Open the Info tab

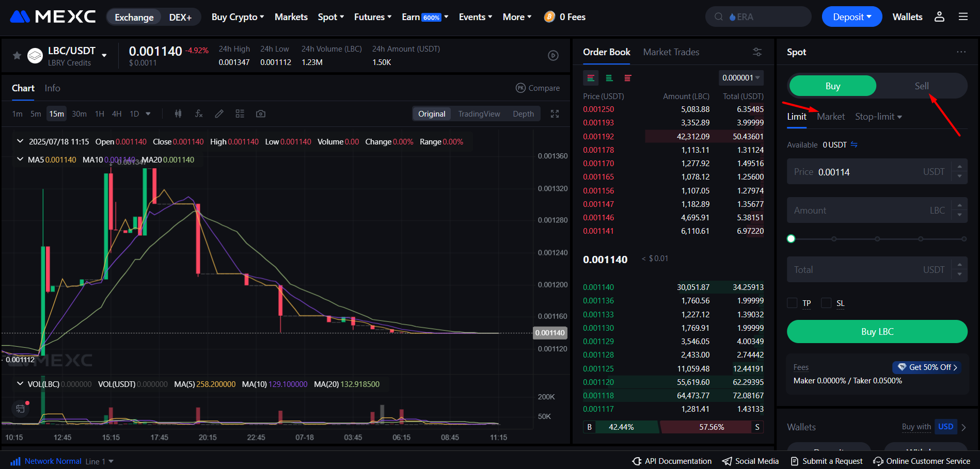click(52, 88)
